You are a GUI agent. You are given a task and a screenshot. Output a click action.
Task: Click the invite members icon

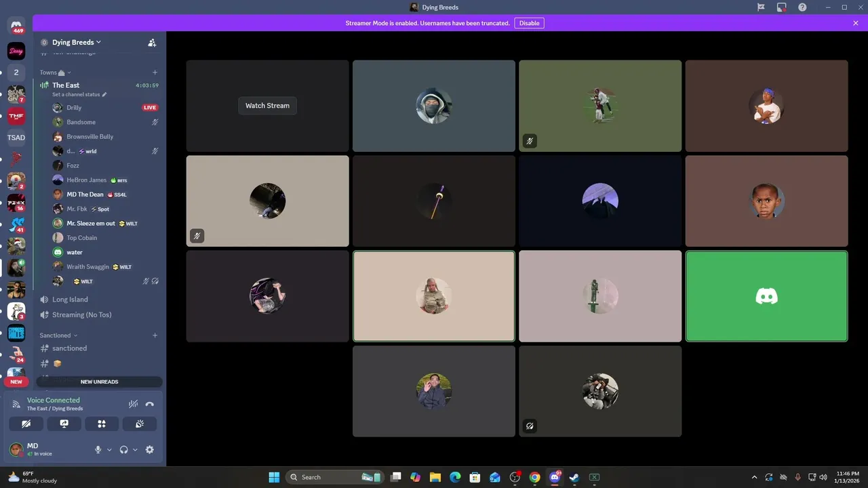[152, 43]
